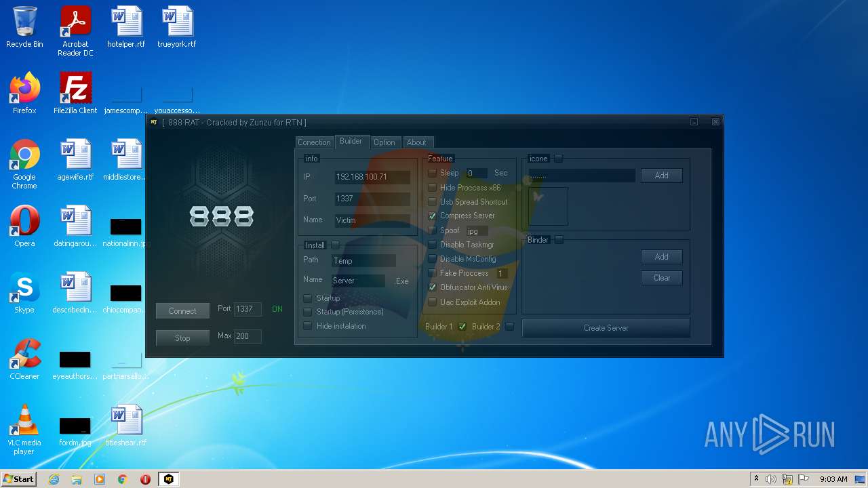Open the Windows Start menu
868x488 pixels.
19,479
